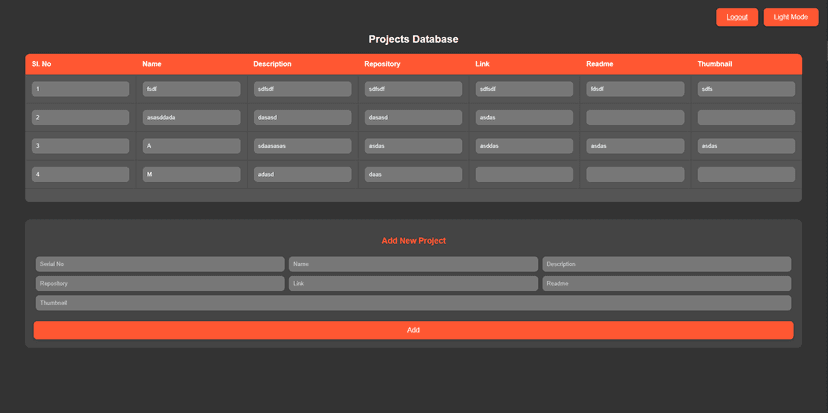Click the readme cell 'asdas' in row 3
This screenshot has width=828, height=413.
[635, 146]
